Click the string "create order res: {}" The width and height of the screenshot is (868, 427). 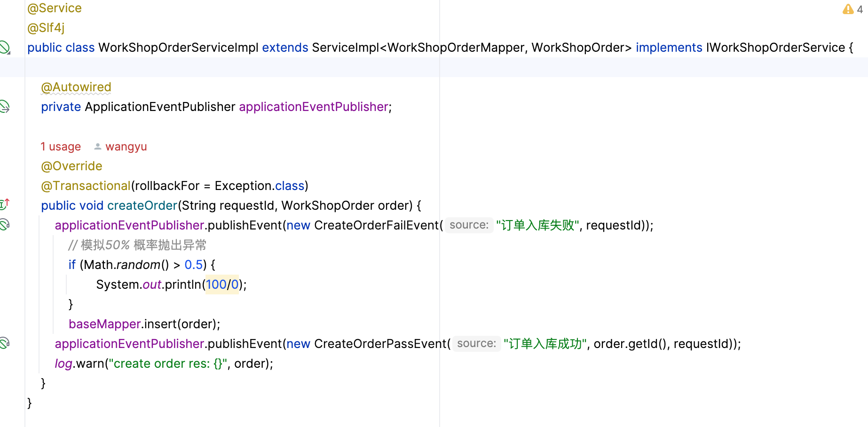click(168, 364)
